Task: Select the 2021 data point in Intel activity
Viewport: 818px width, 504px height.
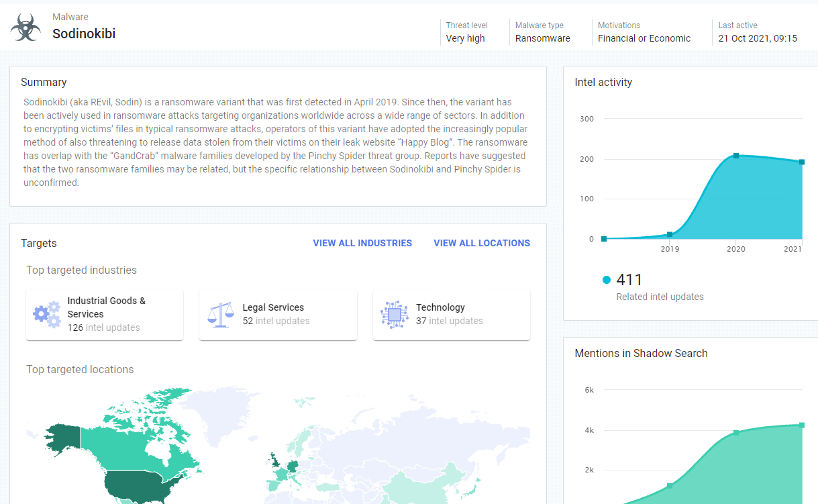Action: [802, 162]
